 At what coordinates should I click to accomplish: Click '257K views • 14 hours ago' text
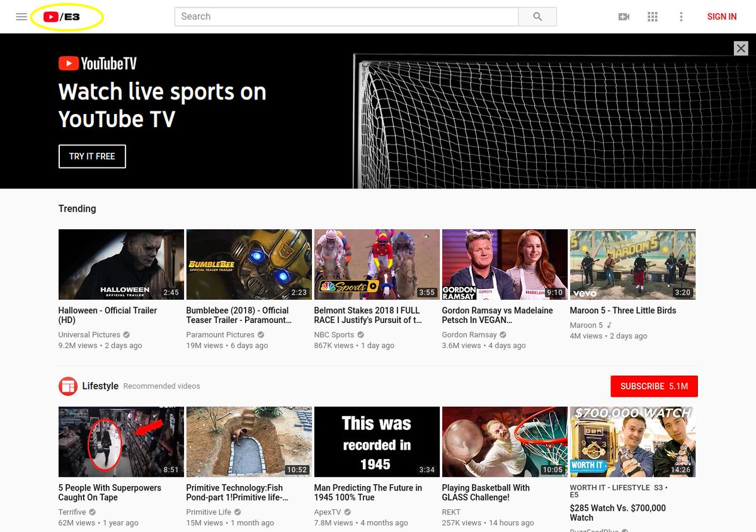[488, 523]
